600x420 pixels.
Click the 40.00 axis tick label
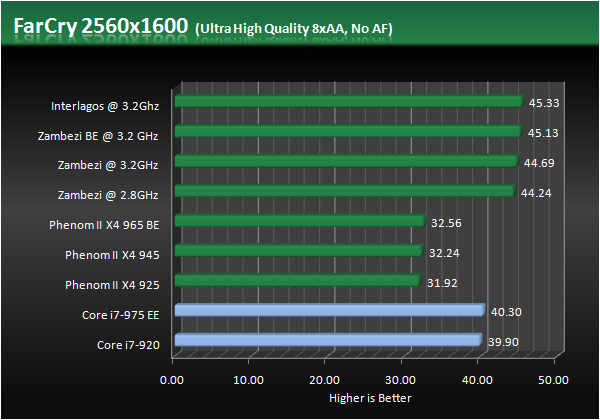(477, 380)
